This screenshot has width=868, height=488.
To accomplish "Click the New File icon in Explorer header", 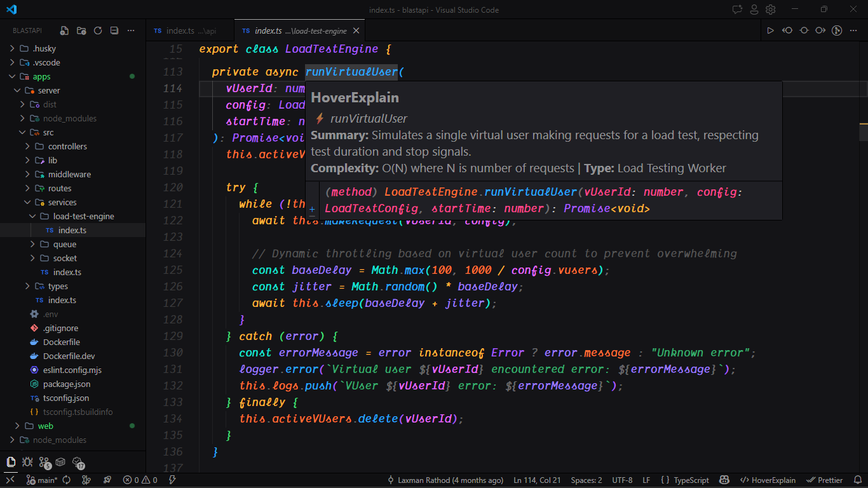I will (x=64, y=30).
